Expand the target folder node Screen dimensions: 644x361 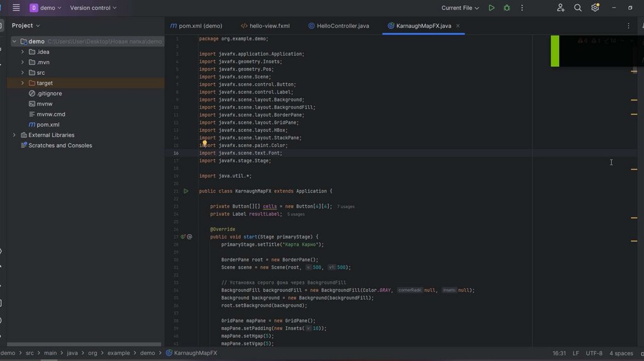(23, 83)
